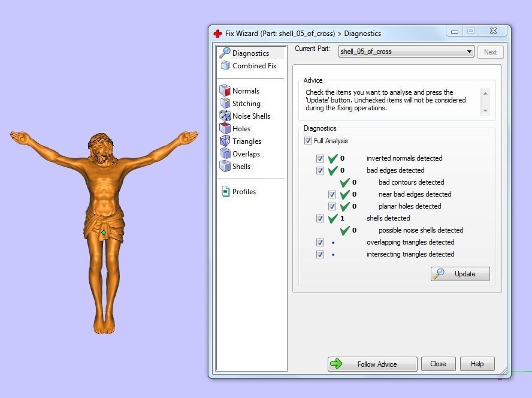Click green checkmark beside possible noise shells
This screenshot has width=532, height=398.
(x=344, y=231)
